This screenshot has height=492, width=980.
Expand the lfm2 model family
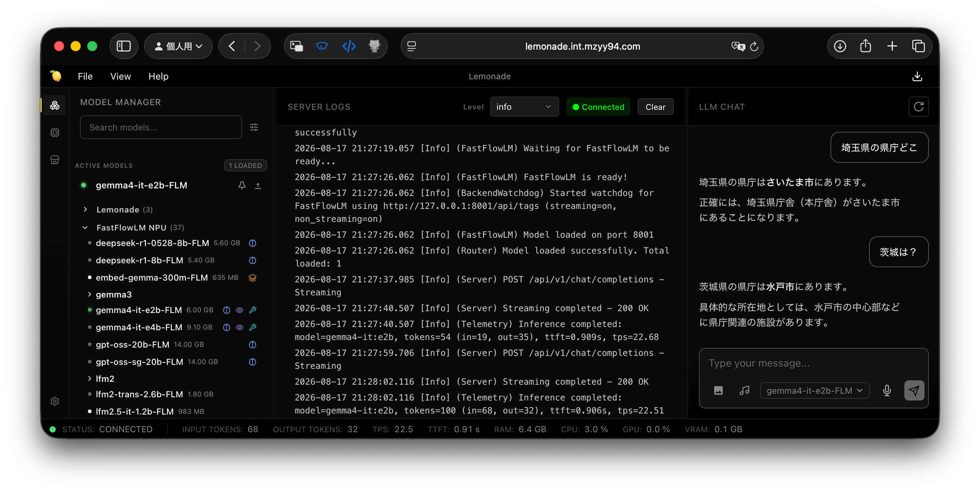click(101, 379)
